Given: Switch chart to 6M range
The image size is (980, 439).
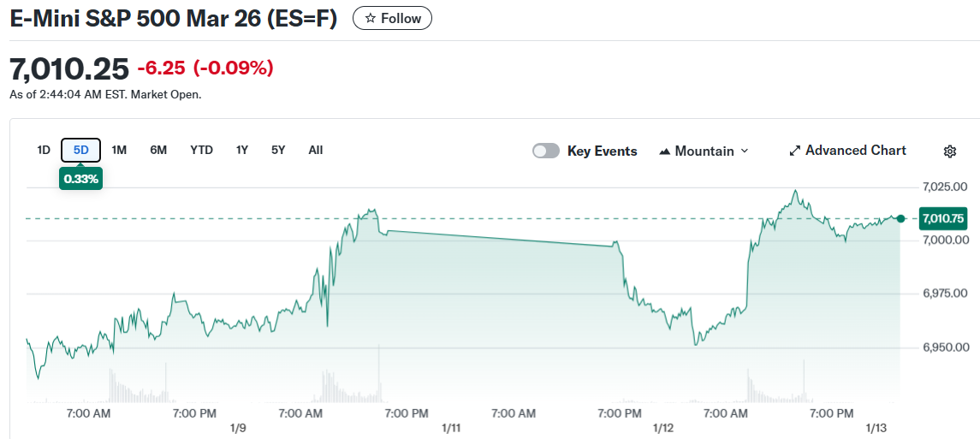Looking at the screenshot, I should pos(158,150).
